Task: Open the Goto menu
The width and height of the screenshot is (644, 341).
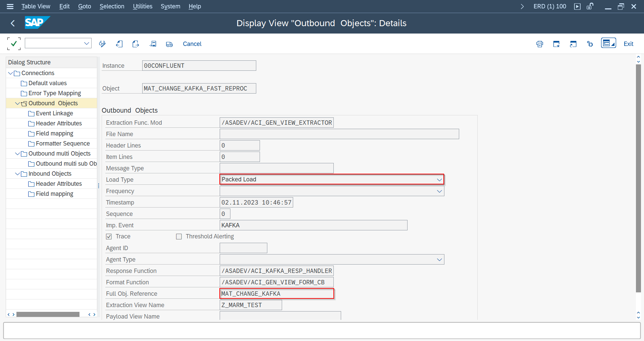Action: 85,6
